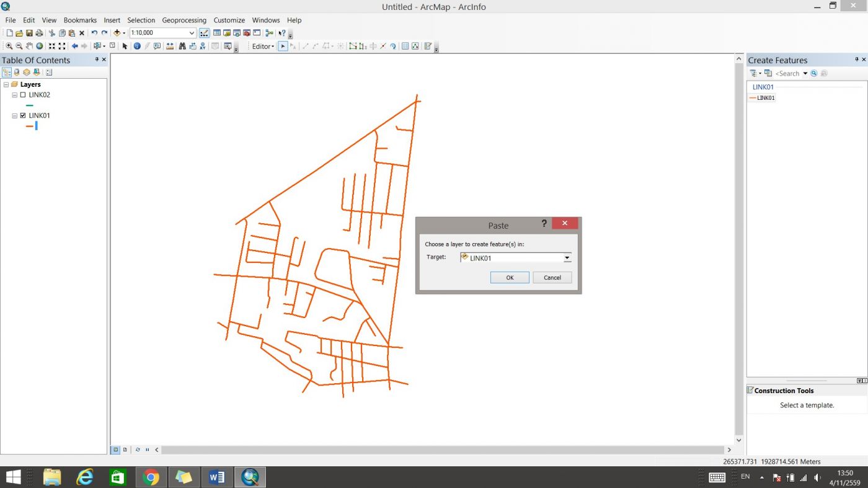Open the Geoprocessing menu
868x488 pixels.
[184, 20]
